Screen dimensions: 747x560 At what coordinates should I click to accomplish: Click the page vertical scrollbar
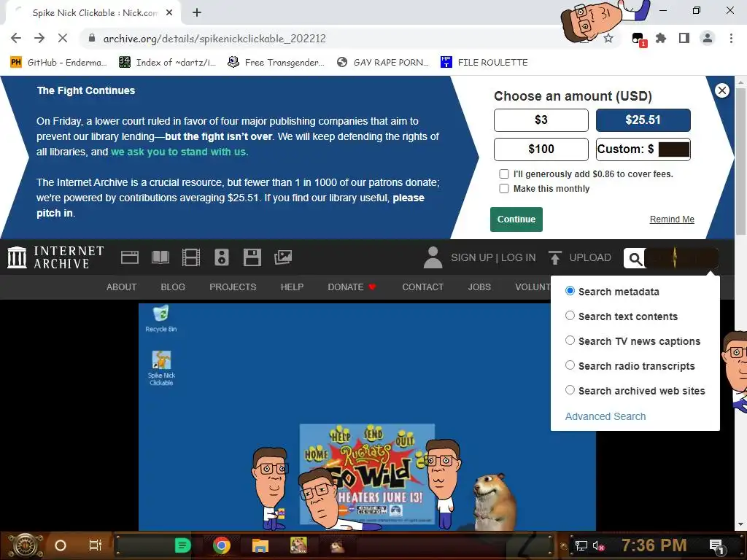pos(740,160)
